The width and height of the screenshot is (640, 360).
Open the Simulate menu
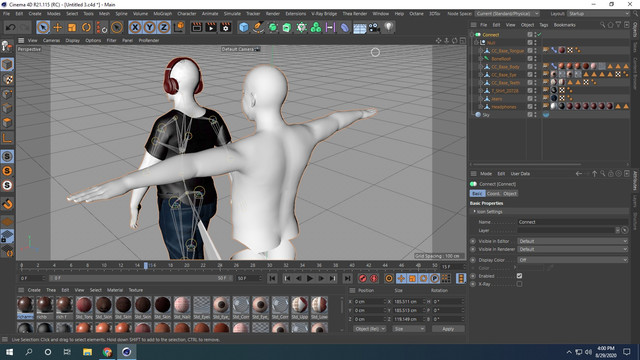(x=232, y=13)
